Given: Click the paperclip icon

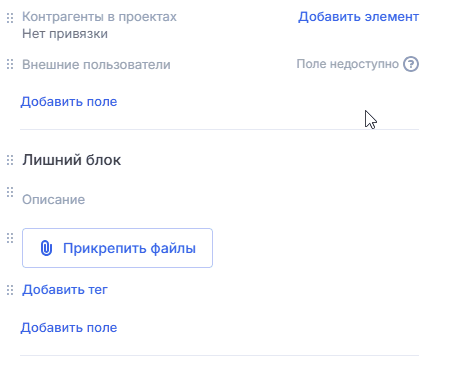Looking at the screenshot, I should 46,248.
